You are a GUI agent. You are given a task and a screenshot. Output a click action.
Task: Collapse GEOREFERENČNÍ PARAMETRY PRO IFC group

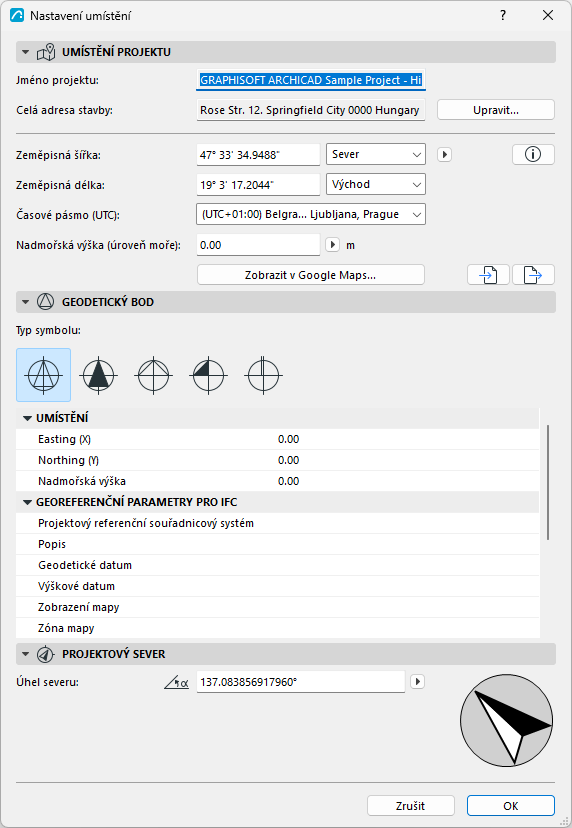(27, 502)
